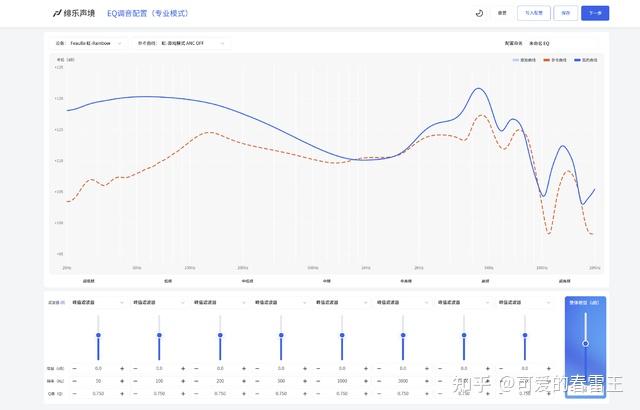Toggle the dark mode moon icon

(480, 13)
